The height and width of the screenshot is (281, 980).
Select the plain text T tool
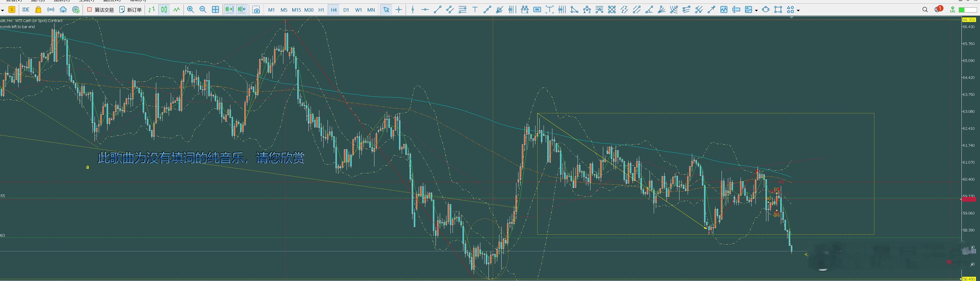[475, 10]
